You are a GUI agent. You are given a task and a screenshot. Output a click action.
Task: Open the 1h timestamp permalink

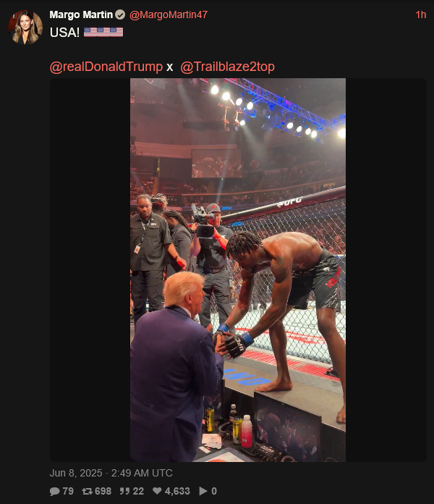tap(420, 14)
